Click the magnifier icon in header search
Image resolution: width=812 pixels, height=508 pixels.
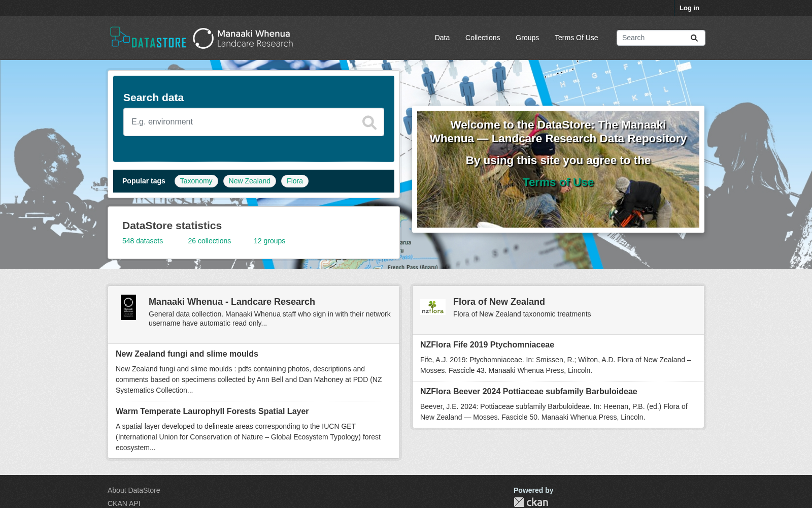pos(694,38)
